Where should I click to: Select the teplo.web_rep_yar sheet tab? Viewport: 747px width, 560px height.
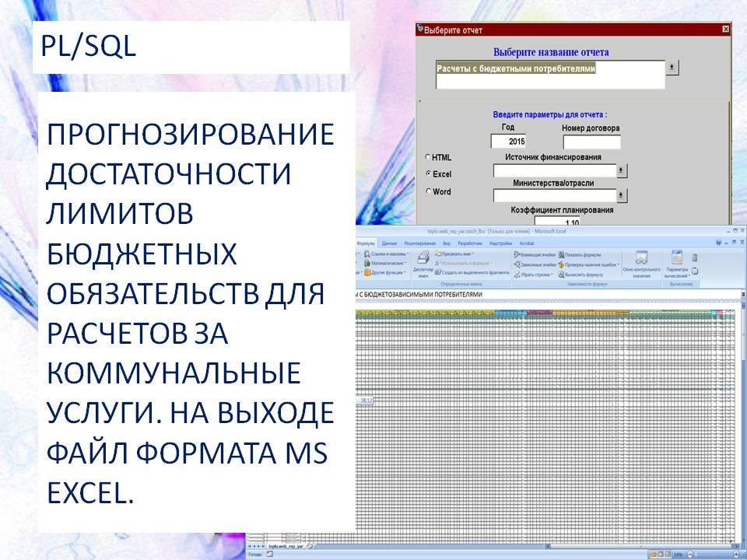pyautogui.click(x=286, y=546)
